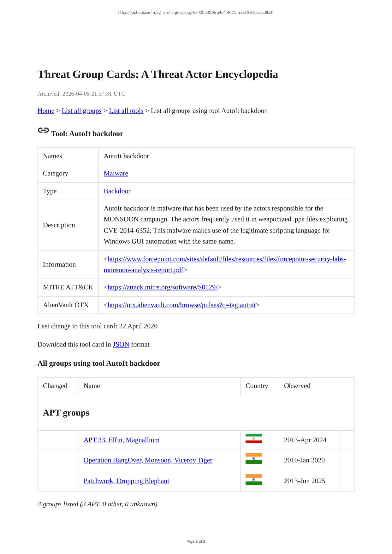Click the chain link icon beside Tool heading
Viewport: 392px width, 554px height.
(x=43, y=130)
